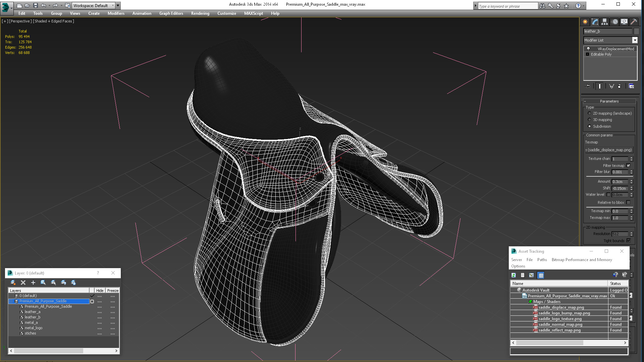The width and height of the screenshot is (644, 362).
Task: Click the Status column header in Asset Tracking
Action: (618, 284)
